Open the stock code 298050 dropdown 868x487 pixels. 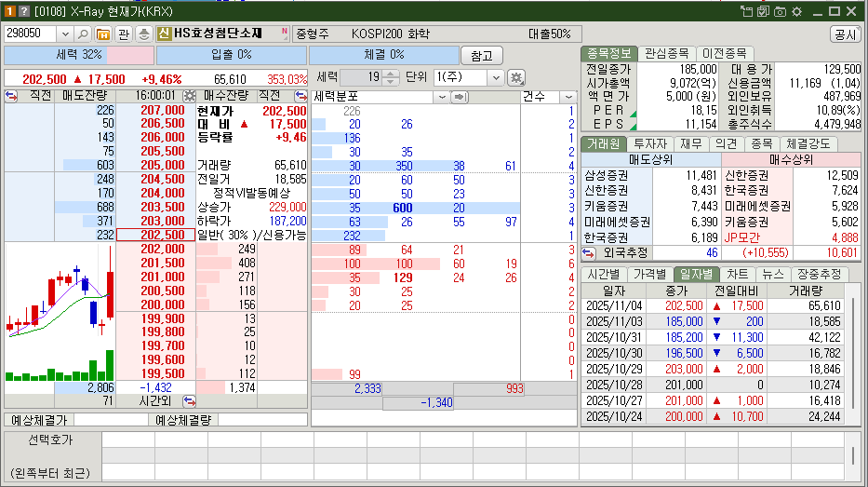pos(65,34)
